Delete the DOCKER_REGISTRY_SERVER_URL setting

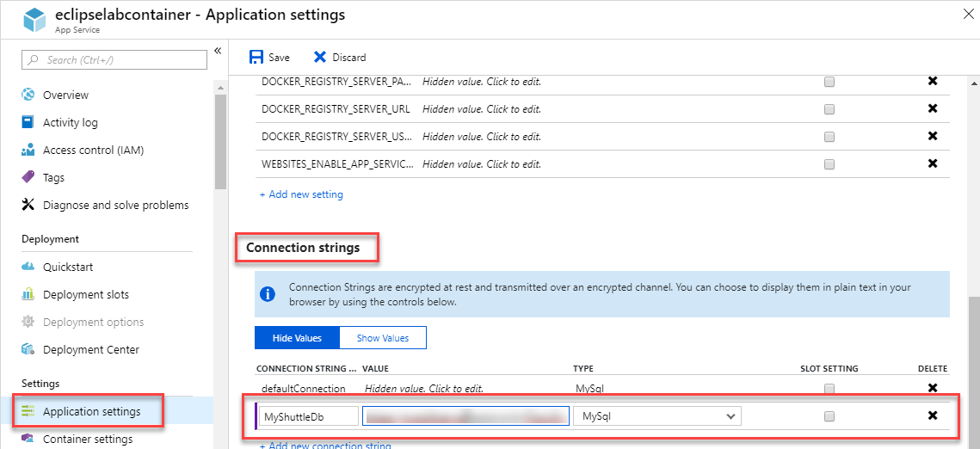click(x=933, y=108)
